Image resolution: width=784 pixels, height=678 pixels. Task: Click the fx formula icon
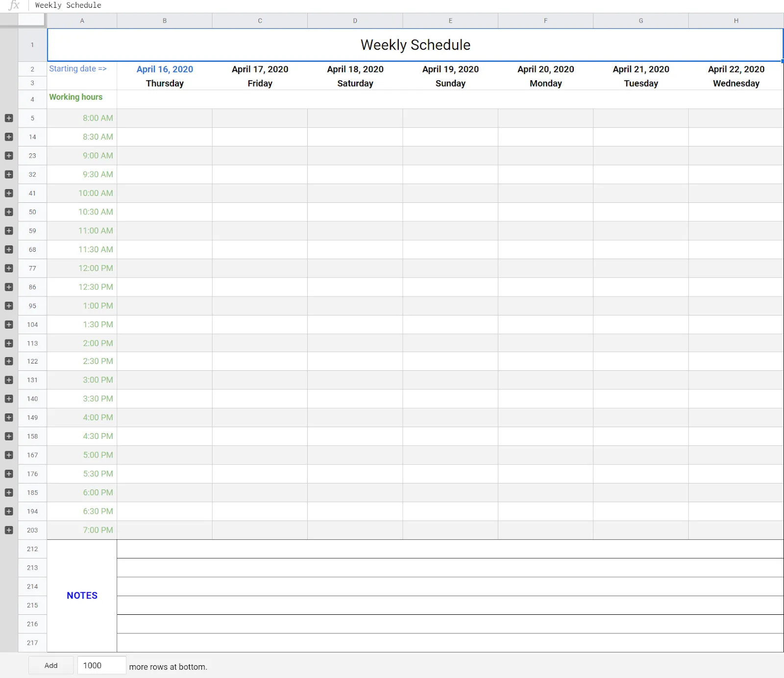(x=14, y=5)
